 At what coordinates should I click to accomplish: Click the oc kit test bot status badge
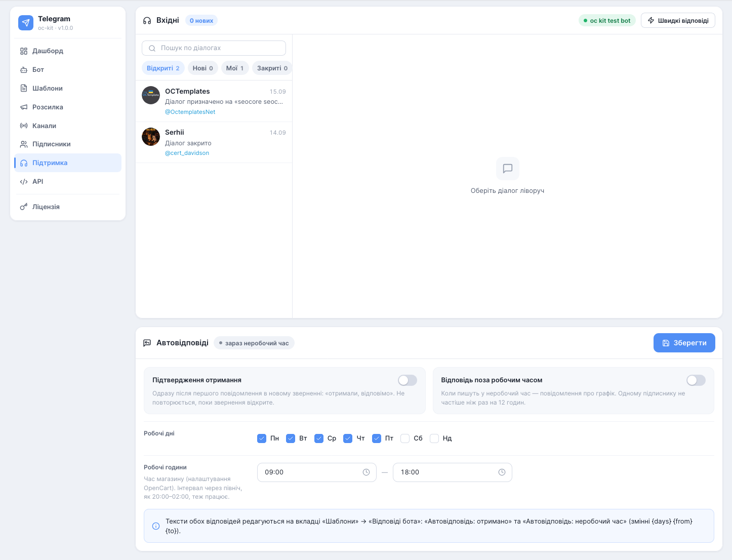[607, 21]
